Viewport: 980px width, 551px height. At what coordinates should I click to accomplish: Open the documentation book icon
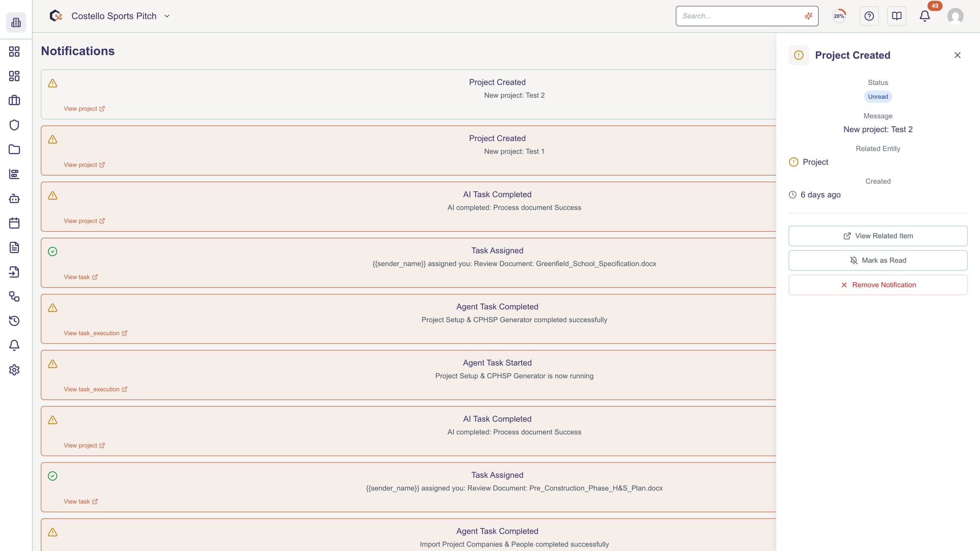click(x=897, y=16)
